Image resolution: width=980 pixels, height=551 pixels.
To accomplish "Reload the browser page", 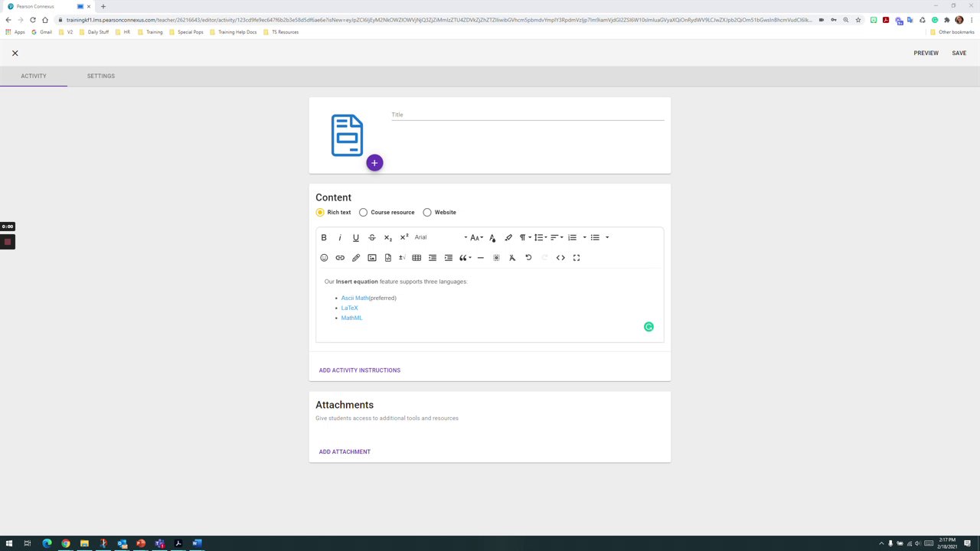I will pos(33,20).
